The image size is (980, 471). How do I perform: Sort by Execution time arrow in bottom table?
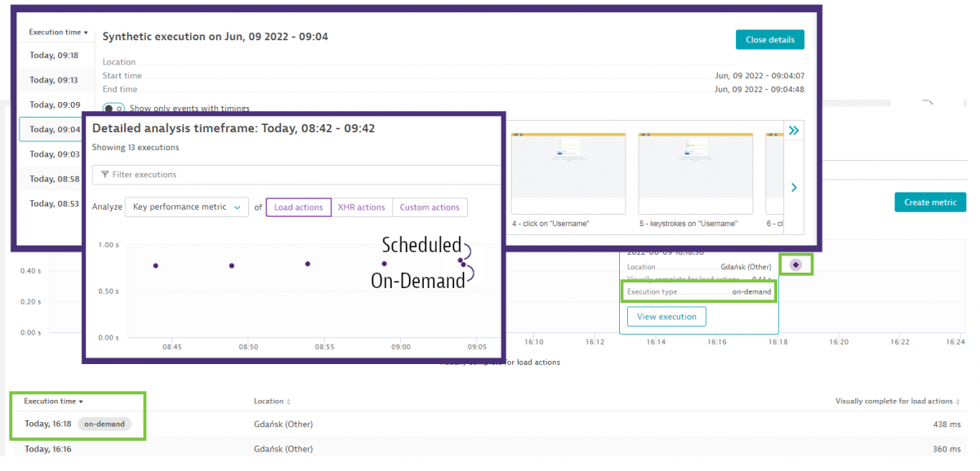[x=82, y=402]
